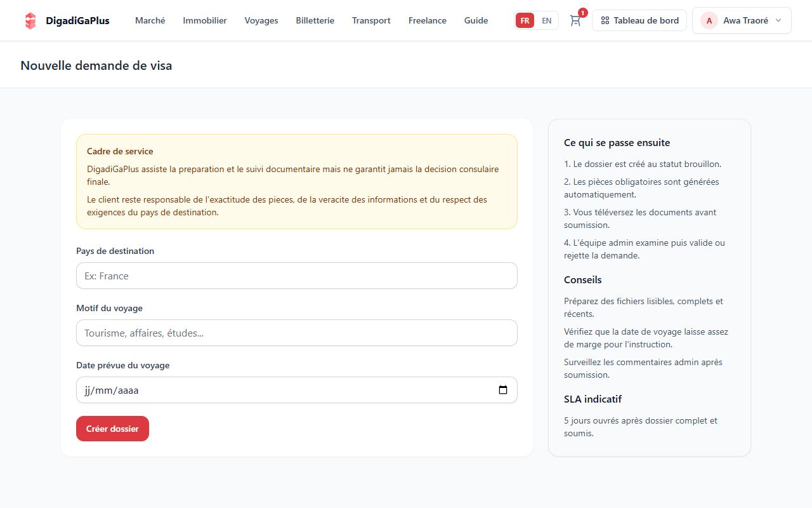Open Tableau de bord button

[639, 20]
